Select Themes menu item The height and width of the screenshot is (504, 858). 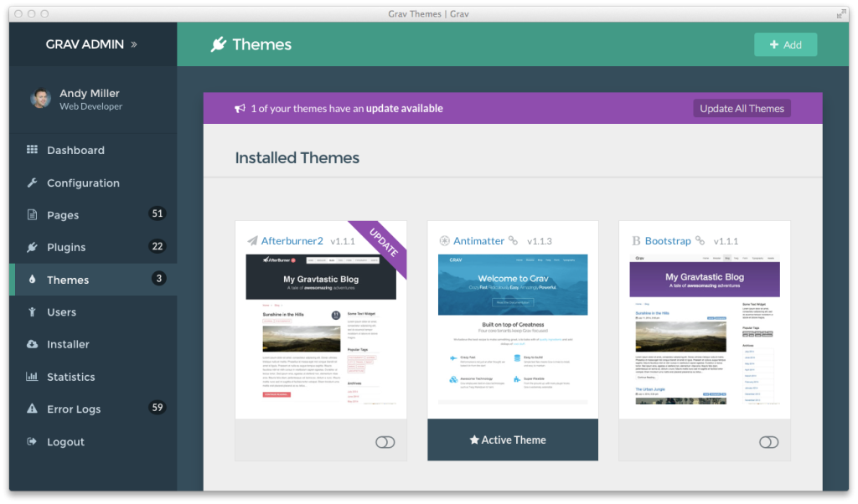93,280
